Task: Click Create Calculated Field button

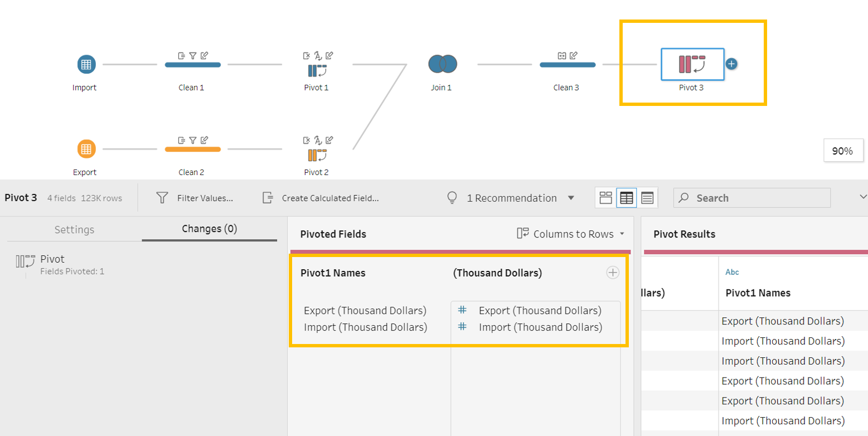Action: click(321, 198)
